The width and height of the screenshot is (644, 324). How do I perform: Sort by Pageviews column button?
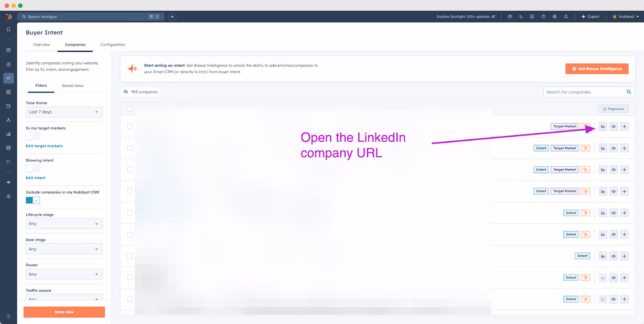(613, 109)
